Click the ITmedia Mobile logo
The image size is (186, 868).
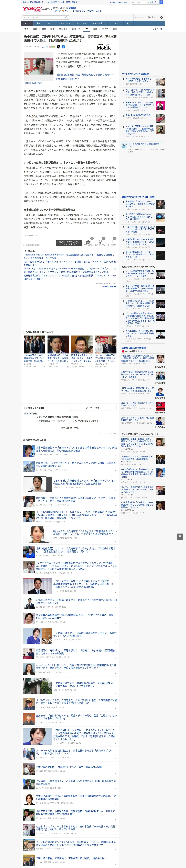click(104, 47)
